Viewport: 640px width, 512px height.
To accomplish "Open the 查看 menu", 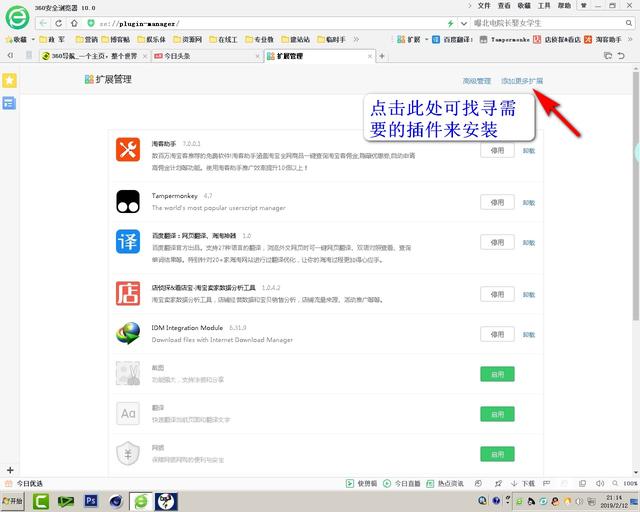I will [x=504, y=6].
